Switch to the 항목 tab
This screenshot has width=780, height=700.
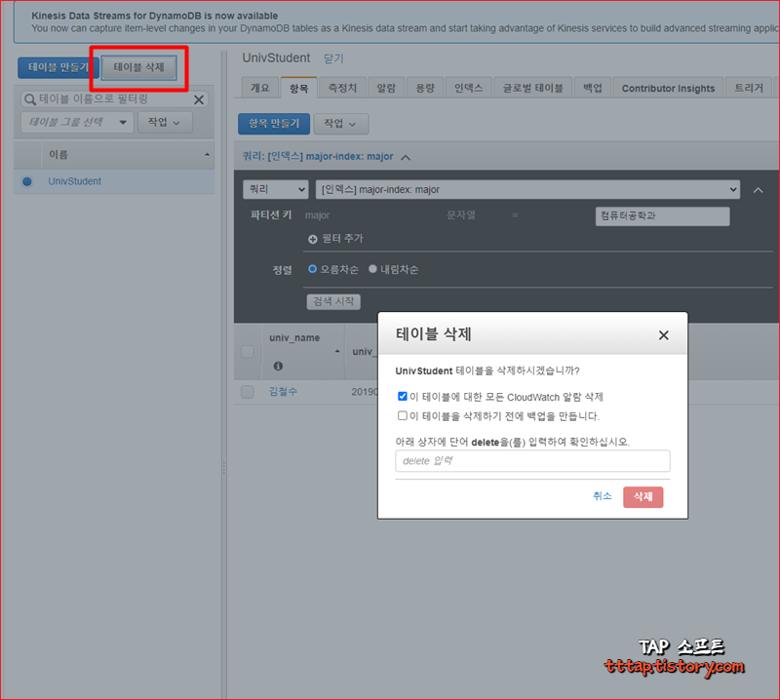point(298,88)
